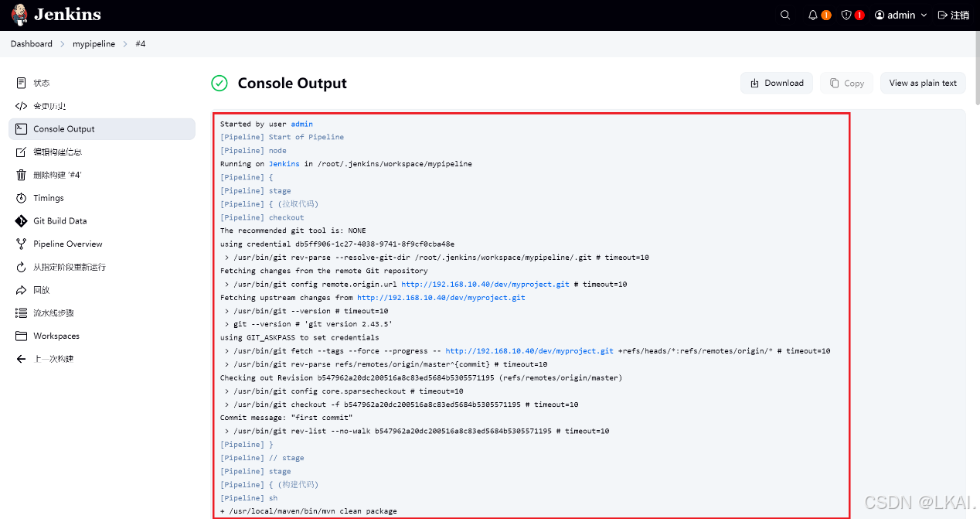This screenshot has width=980, height=519.
Task: Open the admin link in Started by user
Action: tap(301, 124)
